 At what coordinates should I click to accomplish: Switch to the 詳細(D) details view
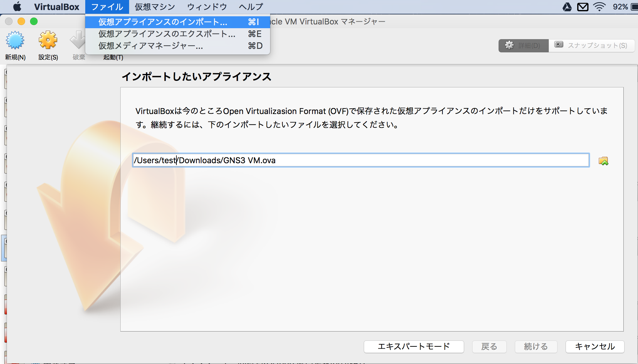[523, 45]
